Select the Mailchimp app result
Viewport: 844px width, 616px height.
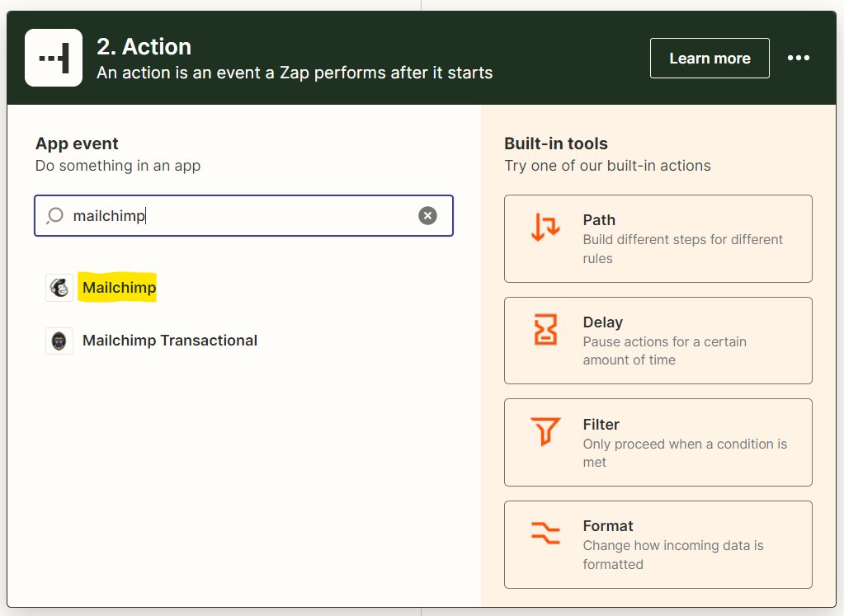pyautogui.click(x=119, y=287)
